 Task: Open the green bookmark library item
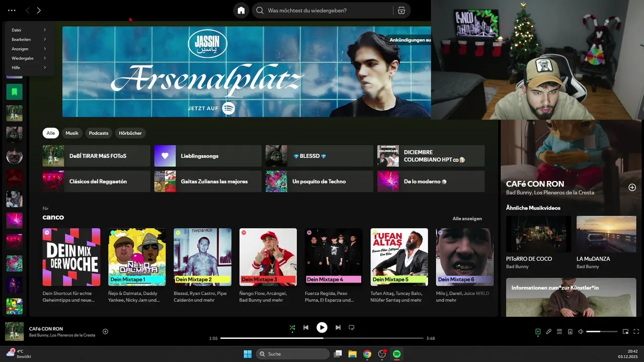pos(14,92)
